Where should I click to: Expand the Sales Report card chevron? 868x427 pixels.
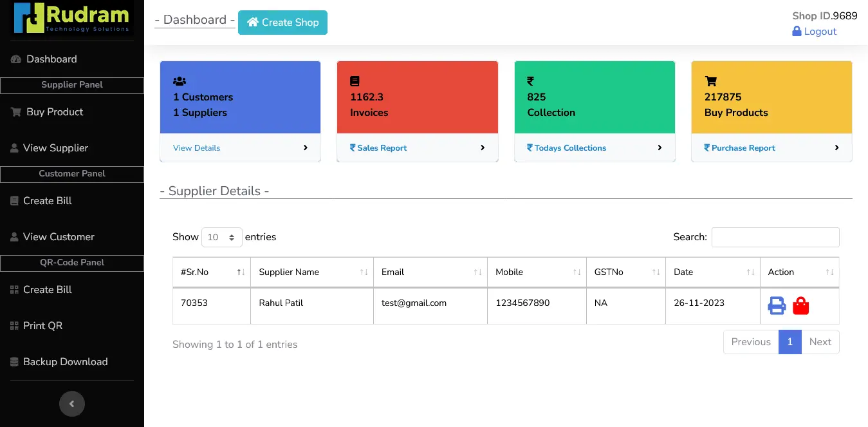[x=482, y=147]
